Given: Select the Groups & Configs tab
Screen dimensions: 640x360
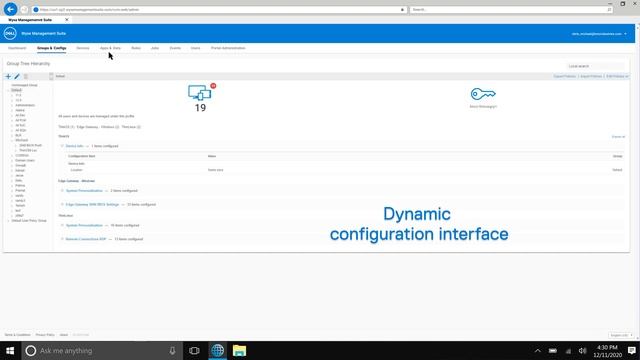Looking at the screenshot, I should point(51,48).
